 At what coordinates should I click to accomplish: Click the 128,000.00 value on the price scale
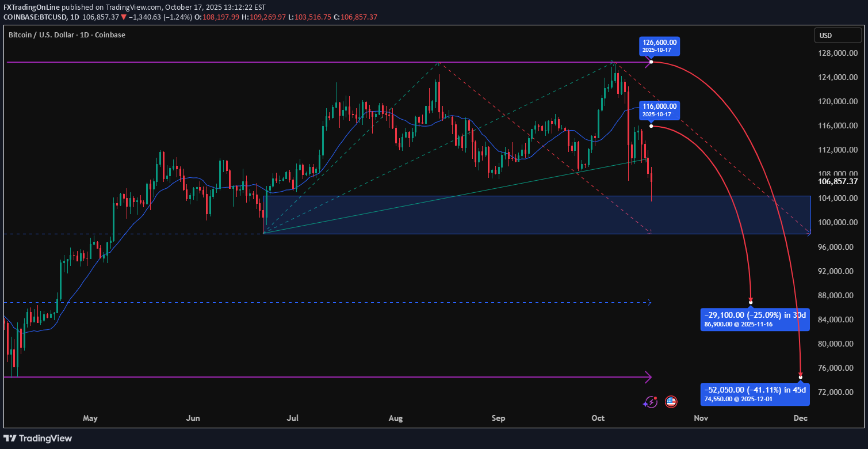[837, 53]
